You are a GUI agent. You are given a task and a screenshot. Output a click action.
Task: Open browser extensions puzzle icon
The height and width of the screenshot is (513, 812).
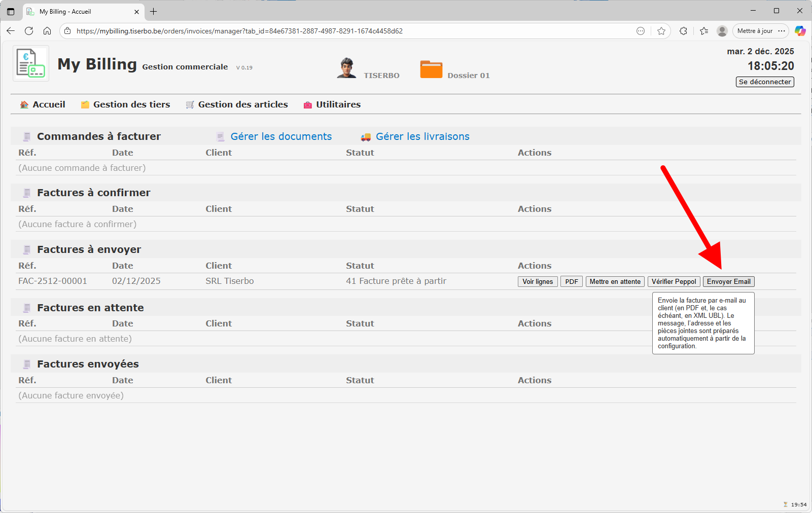683,31
